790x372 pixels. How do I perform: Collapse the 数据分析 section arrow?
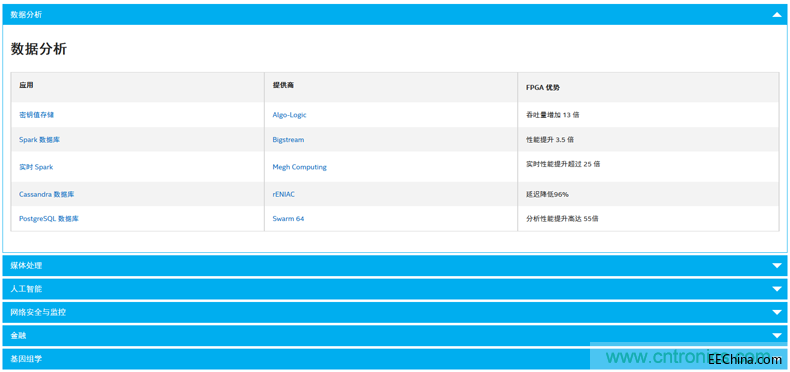776,15
